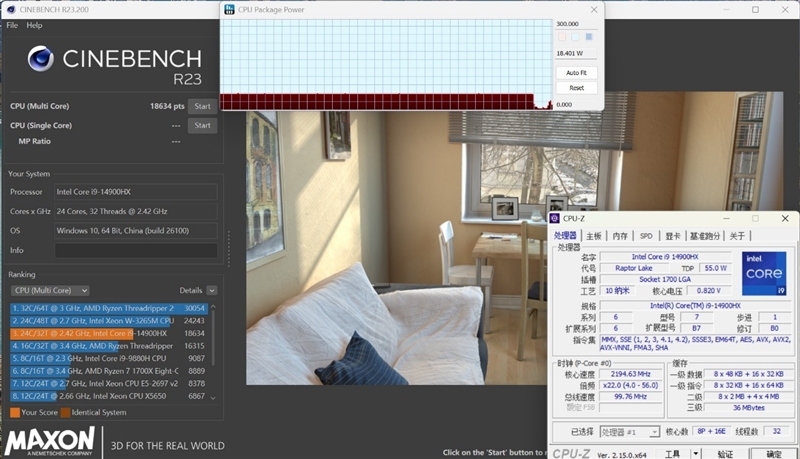Click the 300.000 maximum value field

[577, 24]
